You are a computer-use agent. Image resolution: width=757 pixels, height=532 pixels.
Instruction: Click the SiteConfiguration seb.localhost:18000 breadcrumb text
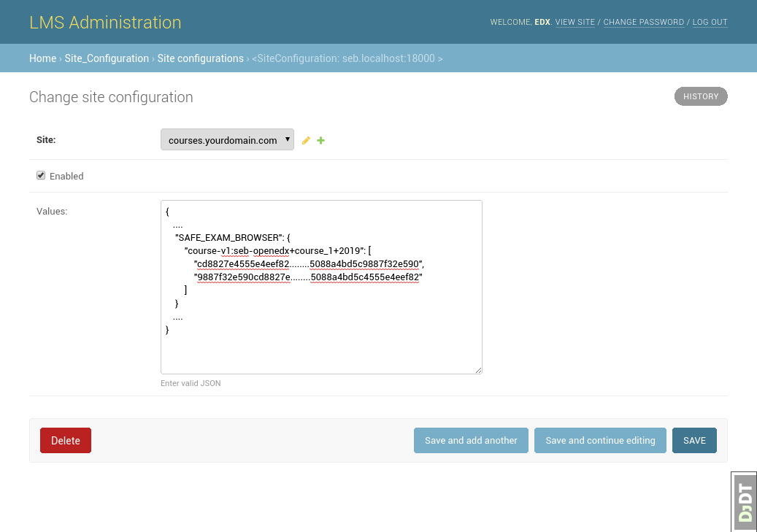coord(347,58)
